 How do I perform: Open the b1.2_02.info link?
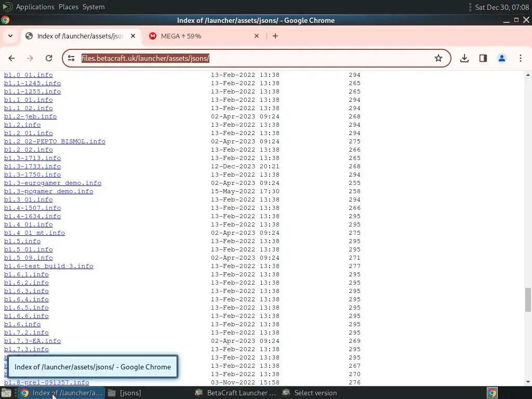(x=29, y=150)
